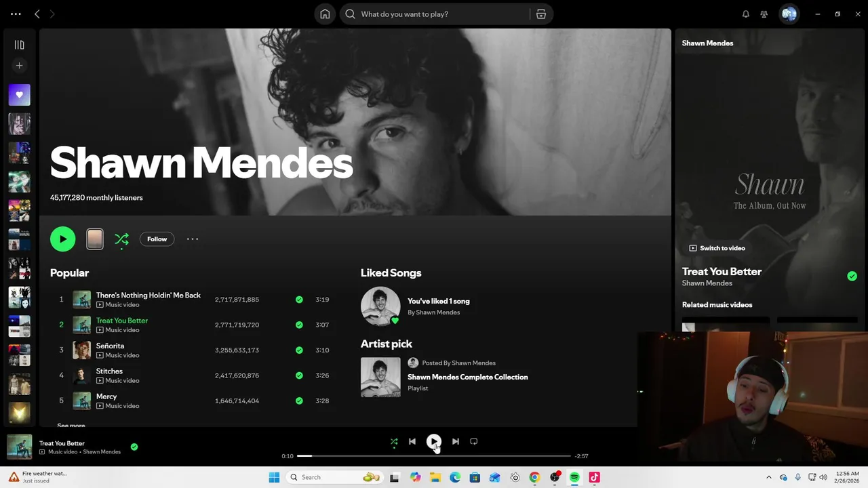868x488 pixels.
Task: Click the Stitches album art thumbnail
Action: coord(82,375)
